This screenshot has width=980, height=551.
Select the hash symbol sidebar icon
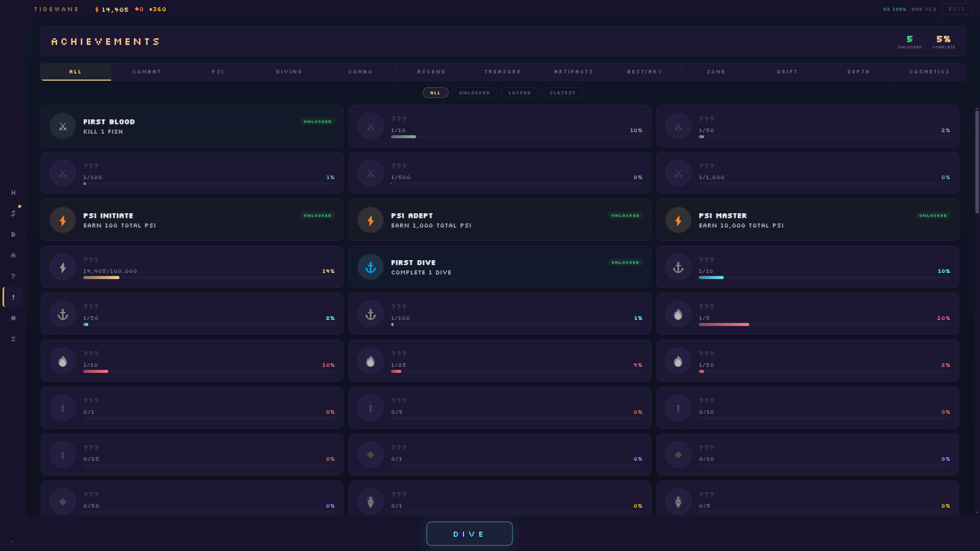[13, 318]
